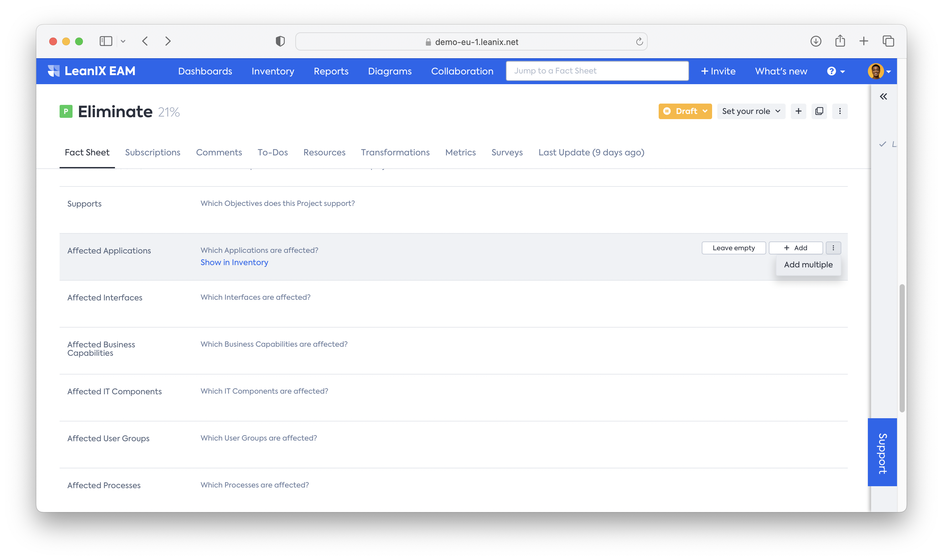Click the Jump to a Fact Sheet field

pos(597,71)
